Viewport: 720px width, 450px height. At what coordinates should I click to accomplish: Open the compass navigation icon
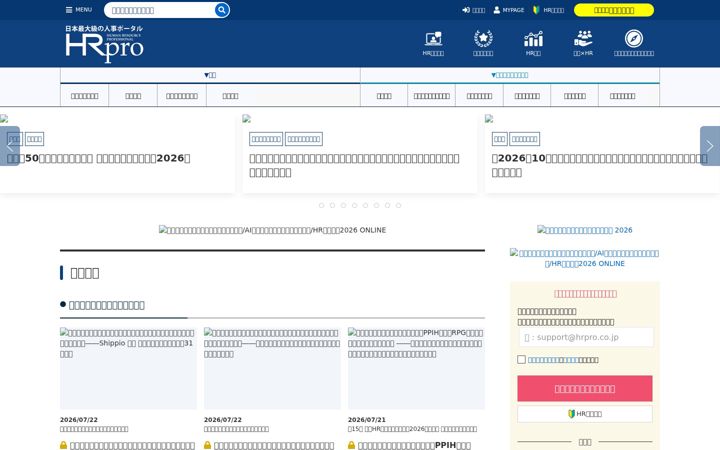coord(634,39)
